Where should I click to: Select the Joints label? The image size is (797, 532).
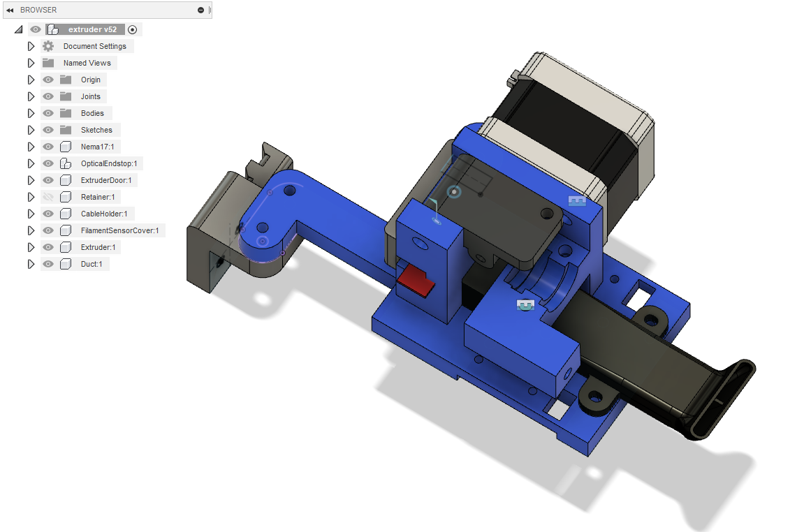91,96
